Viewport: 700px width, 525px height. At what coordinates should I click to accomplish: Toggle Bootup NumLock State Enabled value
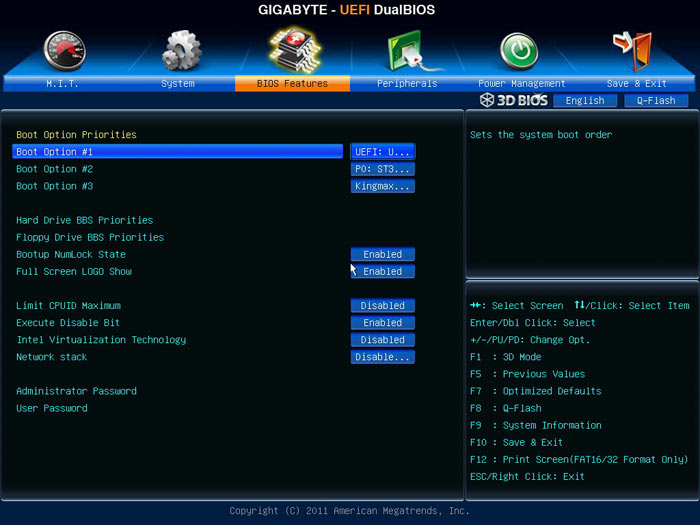pyautogui.click(x=383, y=254)
